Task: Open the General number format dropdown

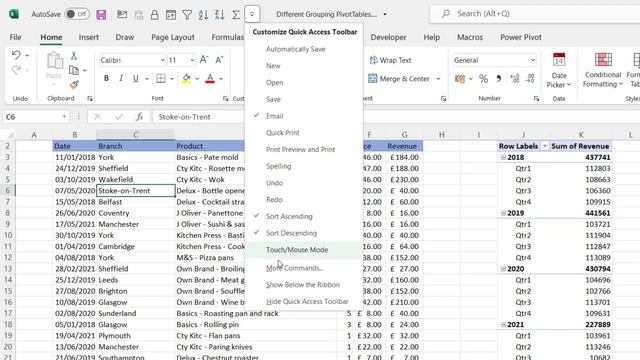Action: pyautogui.click(x=533, y=60)
